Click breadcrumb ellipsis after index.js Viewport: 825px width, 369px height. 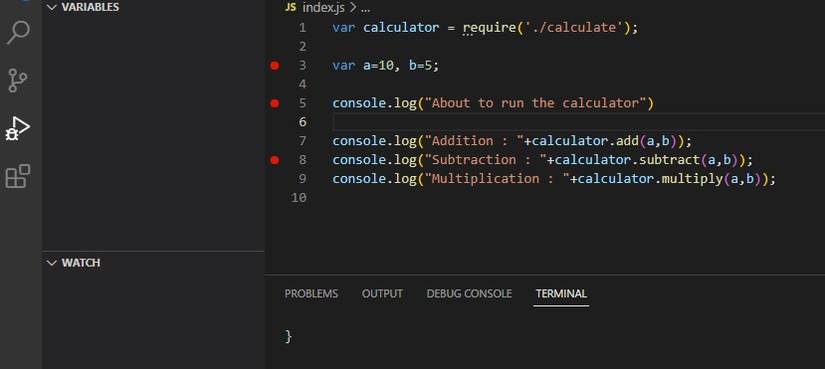[x=366, y=8]
